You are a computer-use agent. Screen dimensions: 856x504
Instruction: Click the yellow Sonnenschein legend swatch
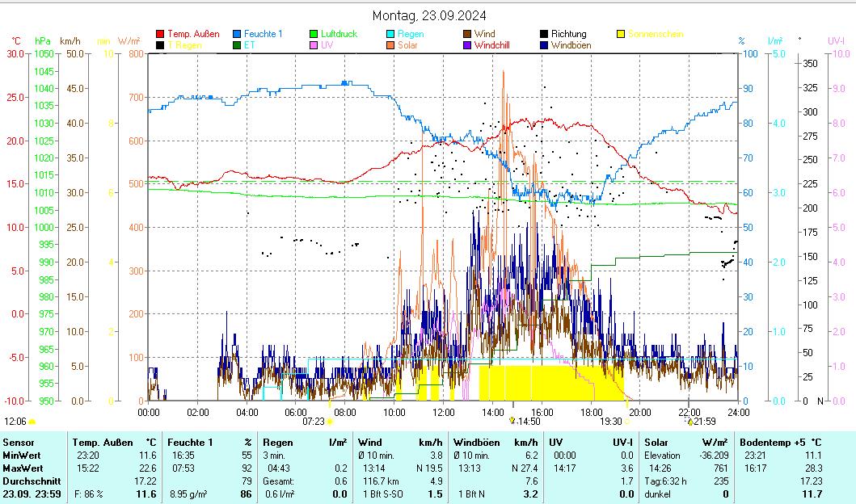tap(621, 34)
